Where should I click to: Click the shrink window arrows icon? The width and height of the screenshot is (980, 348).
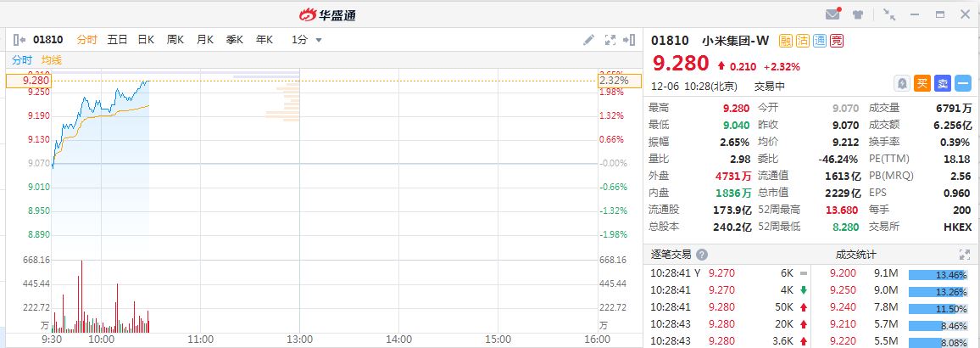(x=889, y=14)
